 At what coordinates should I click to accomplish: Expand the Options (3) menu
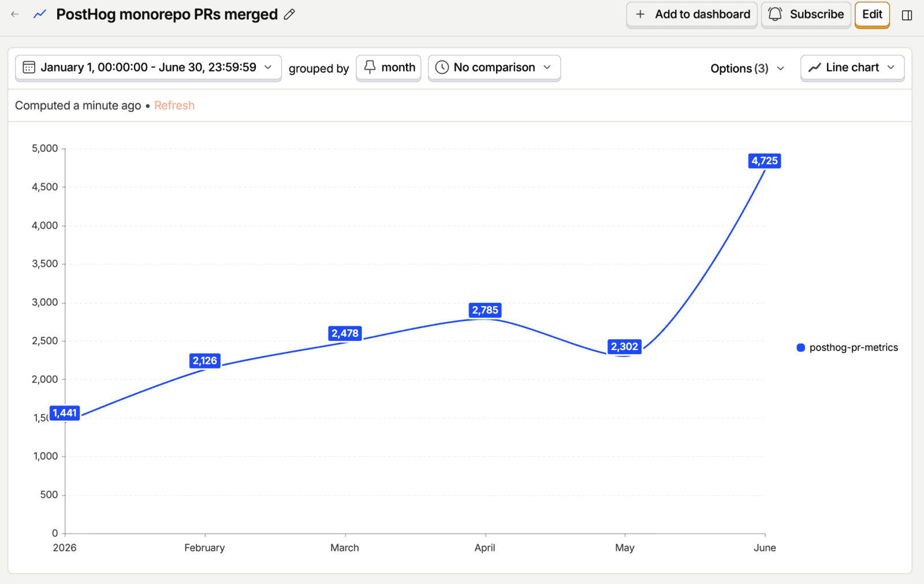pos(747,68)
